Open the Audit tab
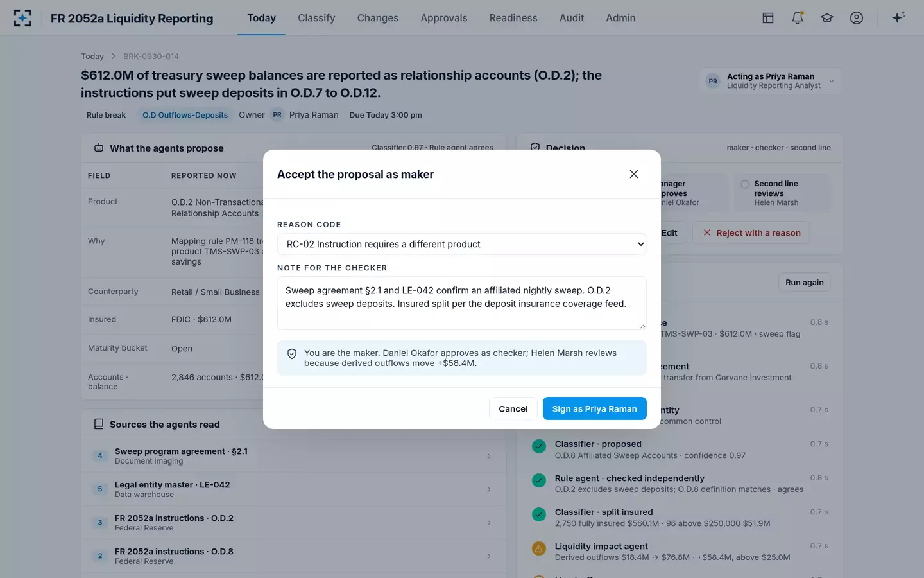The width and height of the screenshot is (924, 578). coord(572,18)
